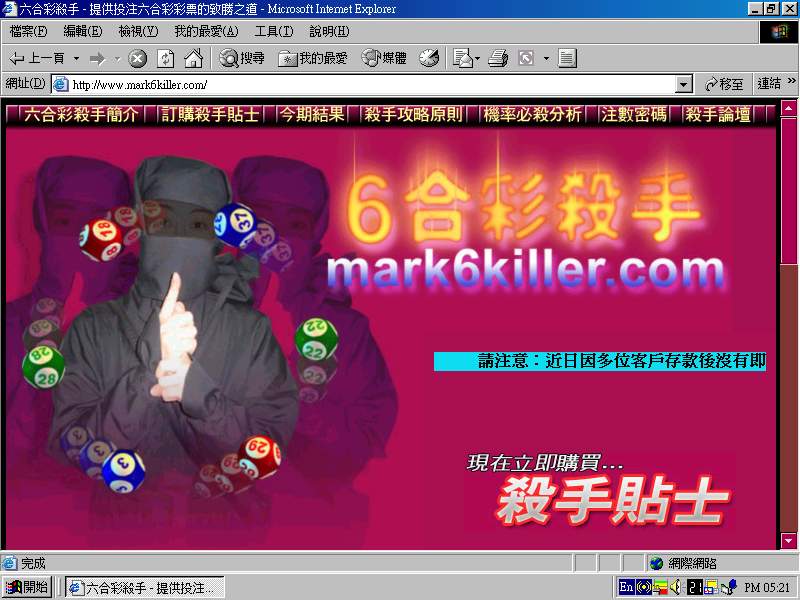
Task: Expand the Edit icon dropdown arrow
Action: point(546,59)
